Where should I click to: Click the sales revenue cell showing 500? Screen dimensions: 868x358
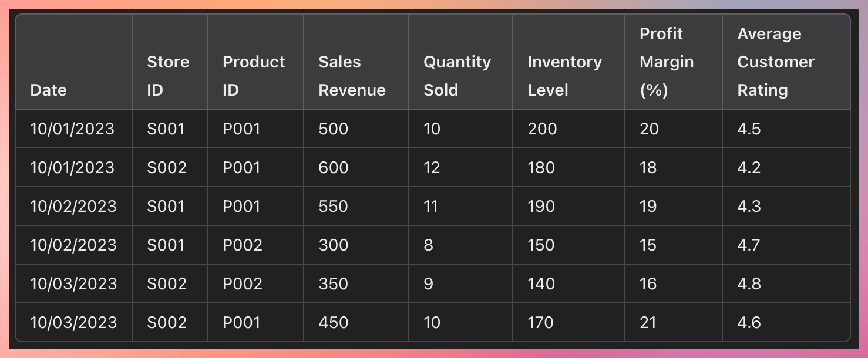pyautogui.click(x=334, y=129)
